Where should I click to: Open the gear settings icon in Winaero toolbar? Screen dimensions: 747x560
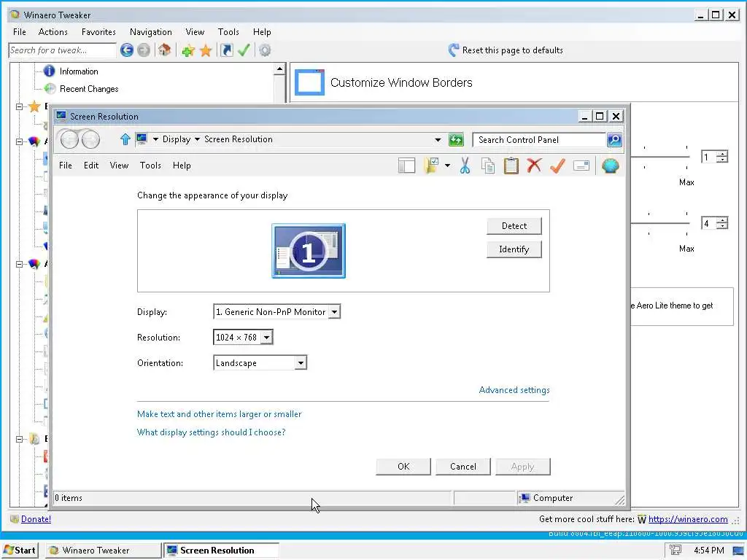tap(265, 50)
